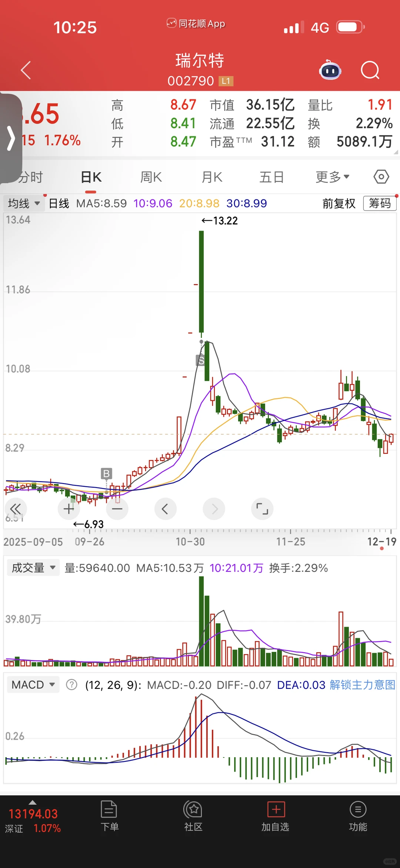Open the 均线 indicator dropdown
Viewport: 400px width, 868px height.
coord(24,203)
